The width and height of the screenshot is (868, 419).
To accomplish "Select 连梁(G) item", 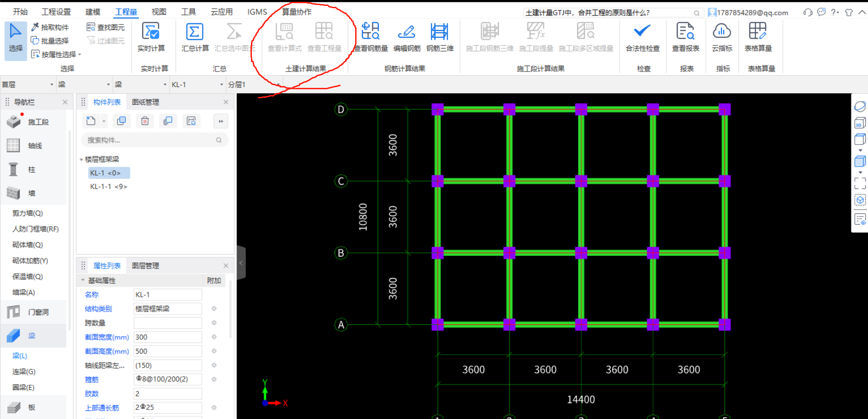I will coord(24,371).
